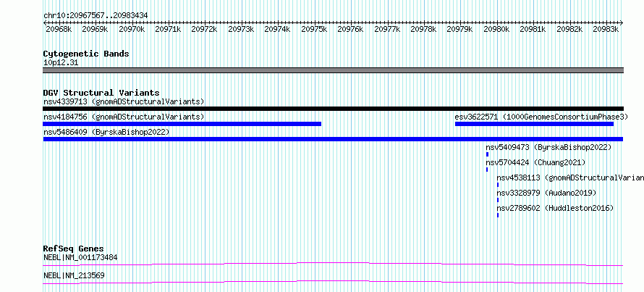This screenshot has width=644, height=292.
Task: Click the small blue nsv5409473 variant marker
Action: (x=488, y=154)
